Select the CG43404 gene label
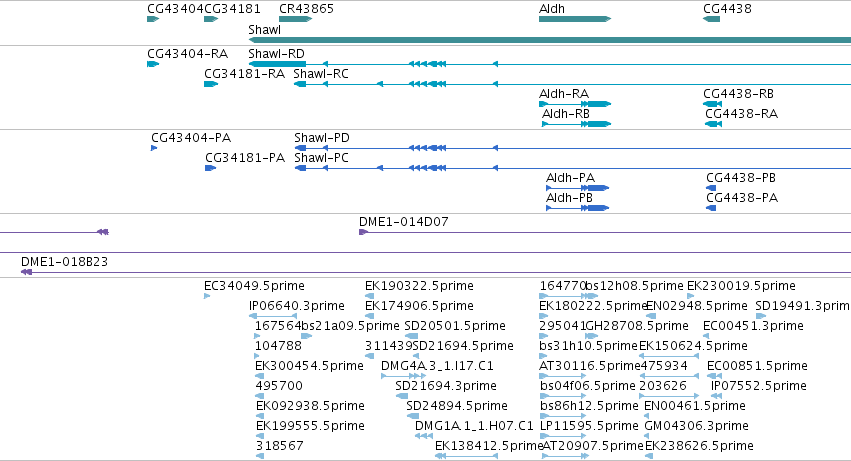Image resolution: width=851 pixels, height=461 pixels. [x=175, y=9]
